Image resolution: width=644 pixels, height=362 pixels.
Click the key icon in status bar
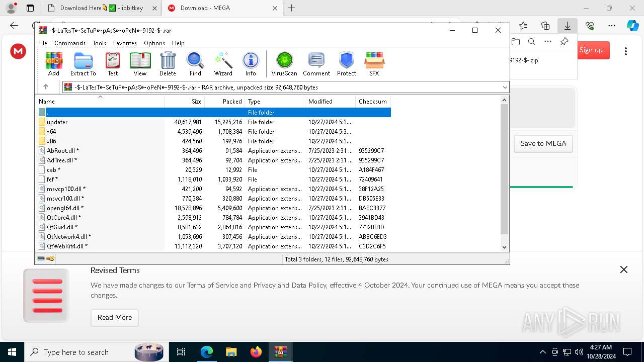click(50, 259)
